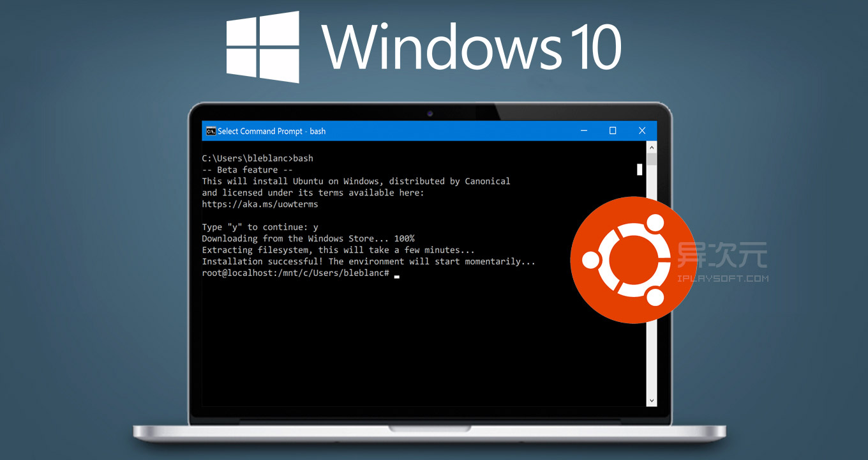Screen dimensions: 868x460
Task: Click the scrollbar up arrow in console
Action: coord(652,147)
